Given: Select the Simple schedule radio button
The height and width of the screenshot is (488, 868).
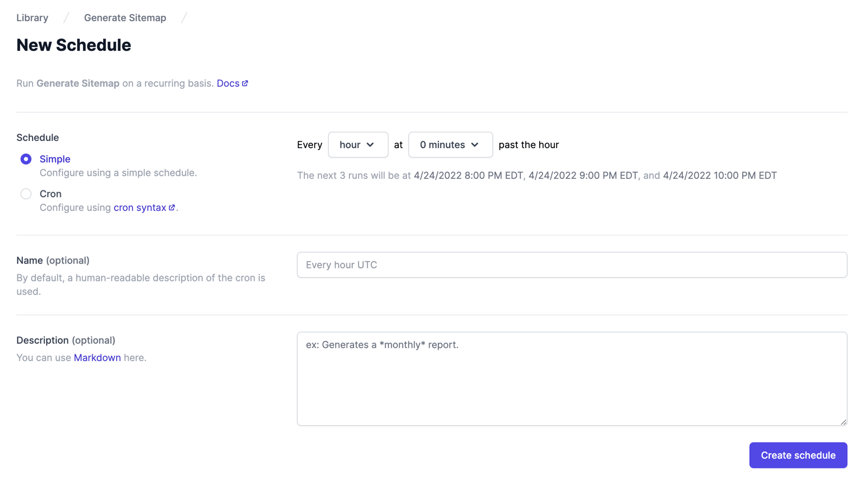Looking at the screenshot, I should click(x=26, y=159).
